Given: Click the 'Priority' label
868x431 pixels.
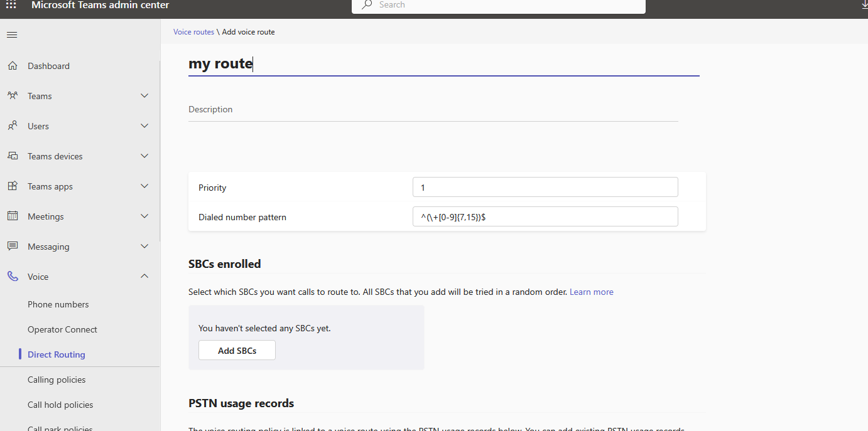Looking at the screenshot, I should pos(212,188).
